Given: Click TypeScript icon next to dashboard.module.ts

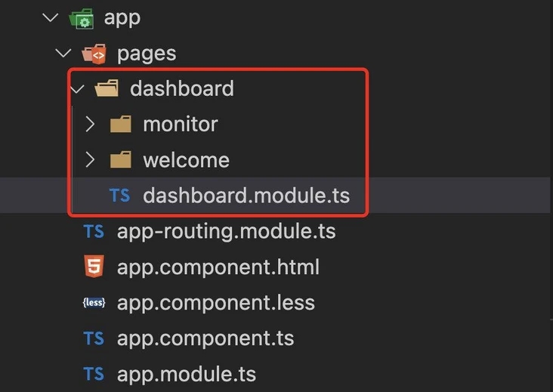Looking at the screenshot, I should point(119,196).
